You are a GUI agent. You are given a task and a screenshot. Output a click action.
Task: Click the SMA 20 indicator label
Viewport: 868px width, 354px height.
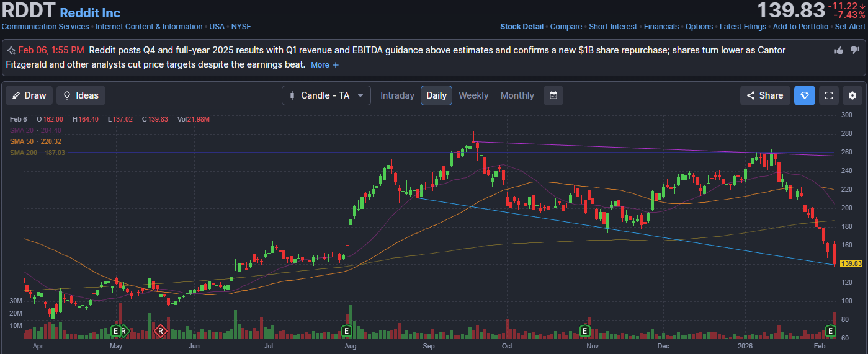tap(35, 130)
